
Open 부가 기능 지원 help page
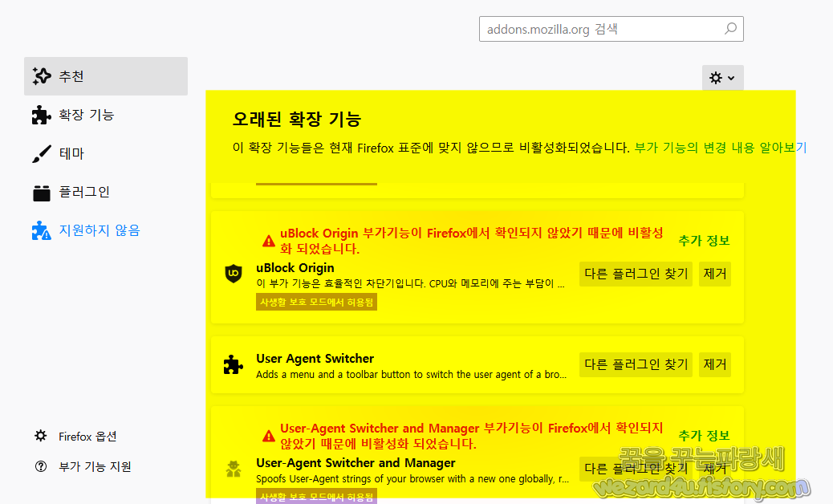tap(95, 467)
